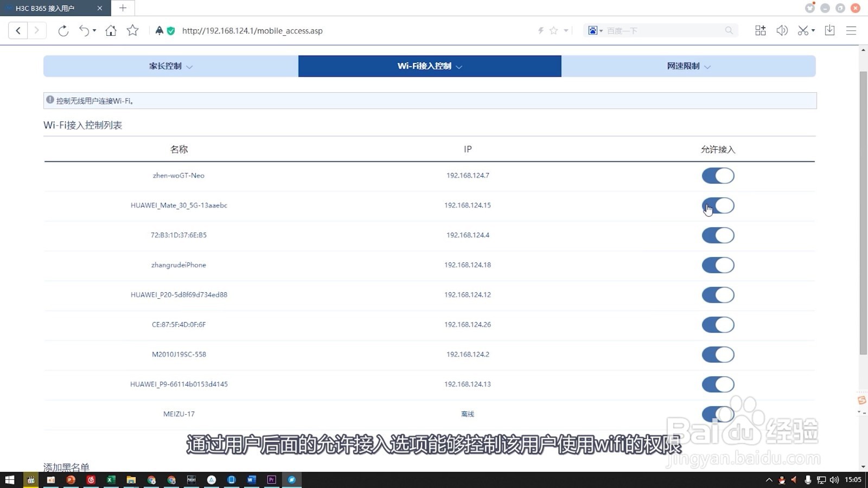This screenshot has height=488, width=868.
Task: Toggle access for HUAWEI_Mate_30_5G-13aaebc
Action: (718, 206)
